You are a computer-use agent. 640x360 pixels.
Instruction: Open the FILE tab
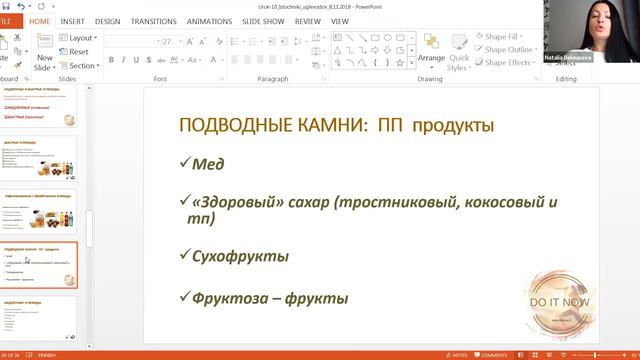click(x=10, y=21)
